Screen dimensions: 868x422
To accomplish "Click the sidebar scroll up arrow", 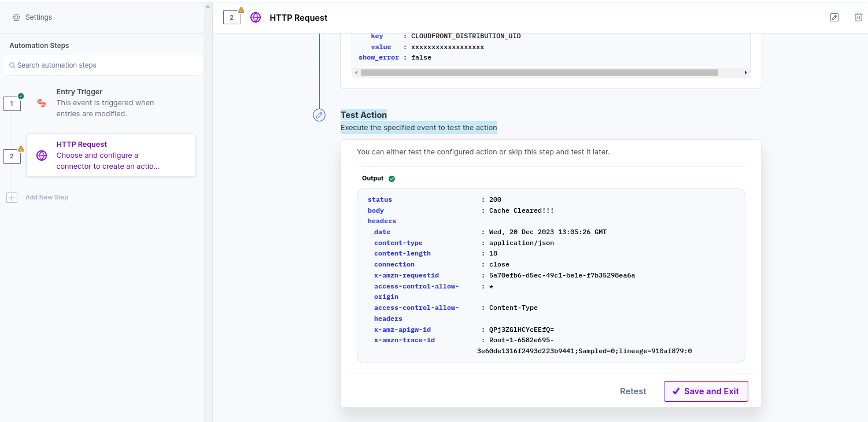I will pos(208,6).
